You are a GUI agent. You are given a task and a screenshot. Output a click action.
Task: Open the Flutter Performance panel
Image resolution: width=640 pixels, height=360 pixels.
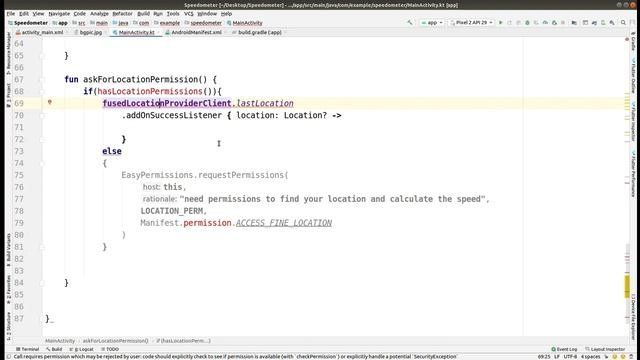point(633,174)
